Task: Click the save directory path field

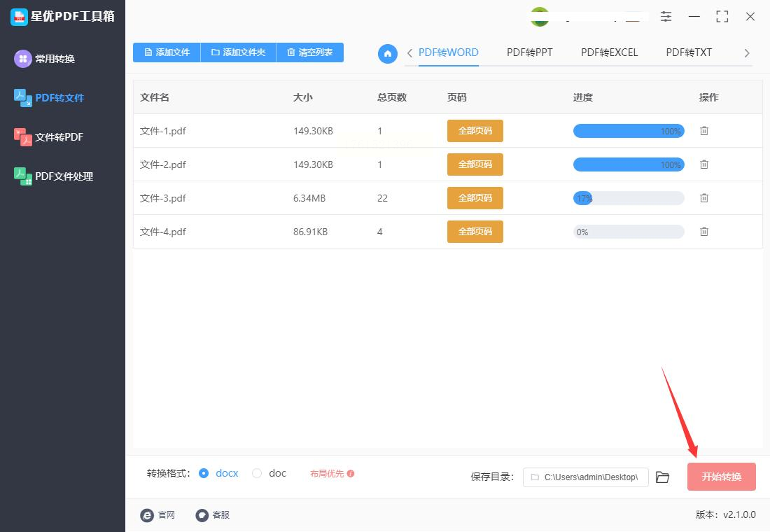Action: [585, 477]
